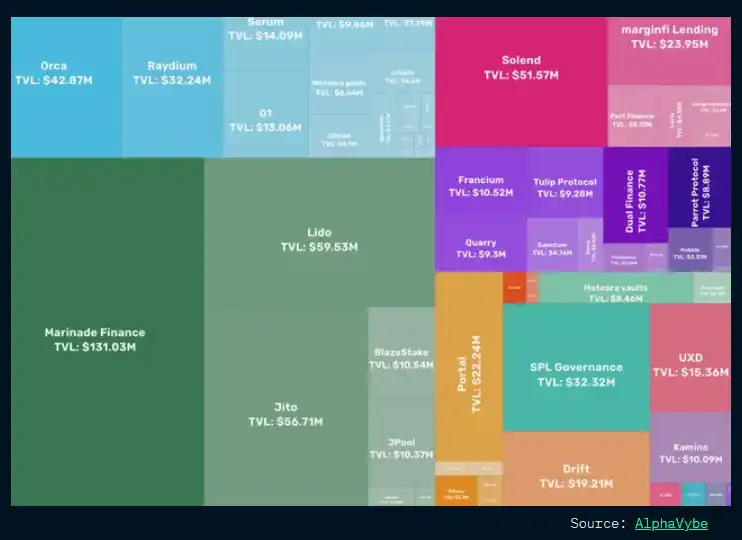This screenshot has height=540, width=742.
Task: Click the Lido TVL block
Action: point(319,239)
